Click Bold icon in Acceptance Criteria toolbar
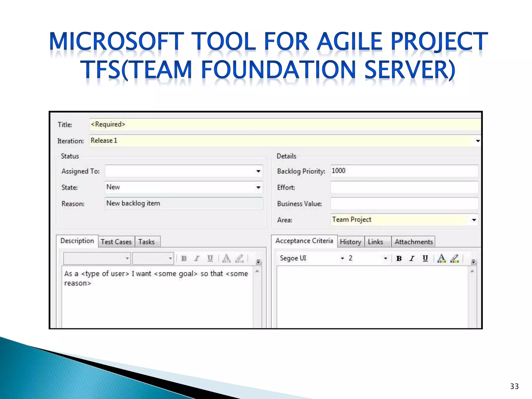532x399 pixels. [399, 258]
